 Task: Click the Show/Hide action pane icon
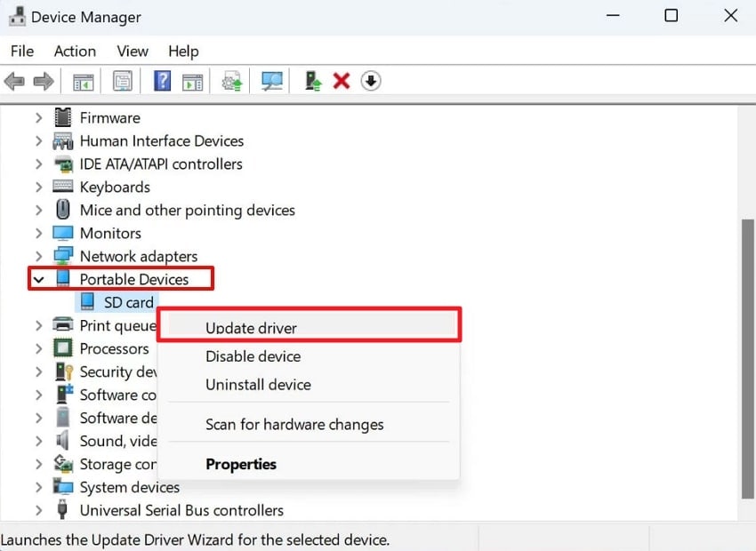click(194, 81)
